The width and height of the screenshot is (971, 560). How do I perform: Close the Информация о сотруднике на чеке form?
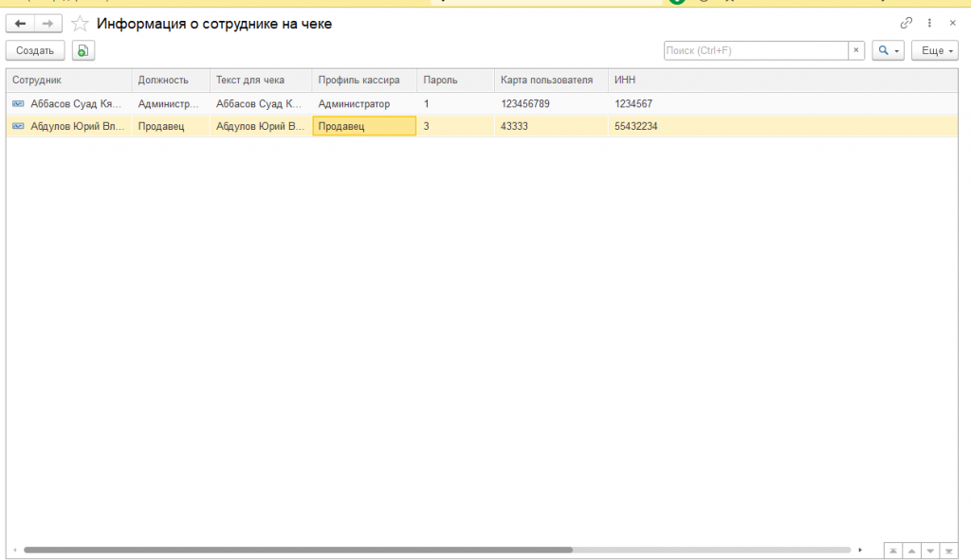coord(952,23)
